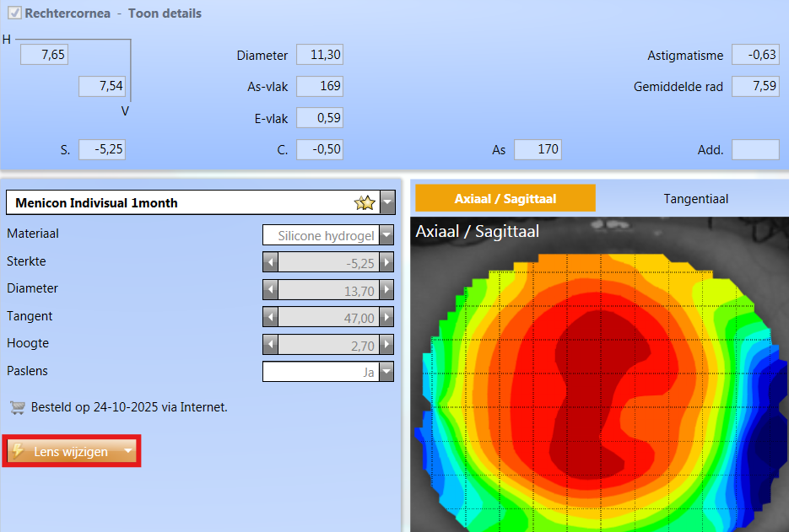Expand the Materiaal Silicone hydrogel dropdown
789x532 pixels.
(x=386, y=235)
